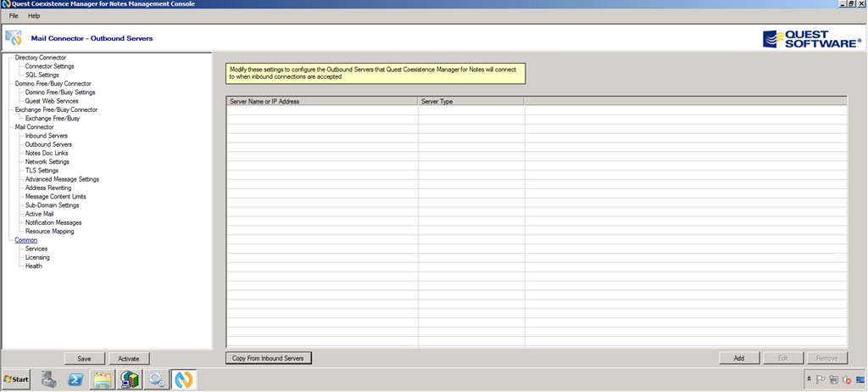Click the title bar application icon

(x=6, y=4)
